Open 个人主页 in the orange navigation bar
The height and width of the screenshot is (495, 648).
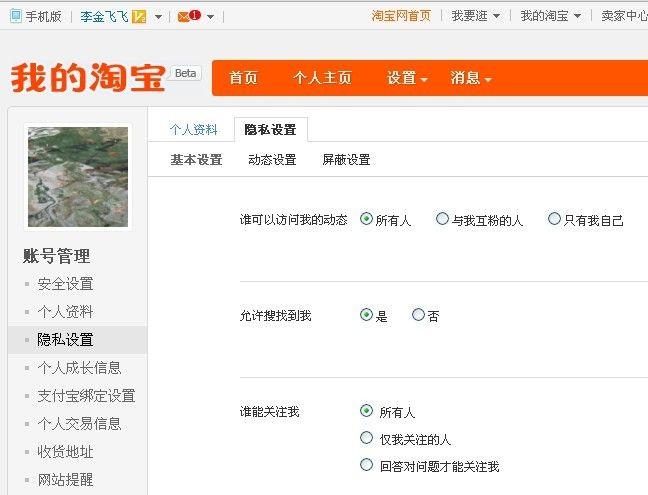pos(322,78)
